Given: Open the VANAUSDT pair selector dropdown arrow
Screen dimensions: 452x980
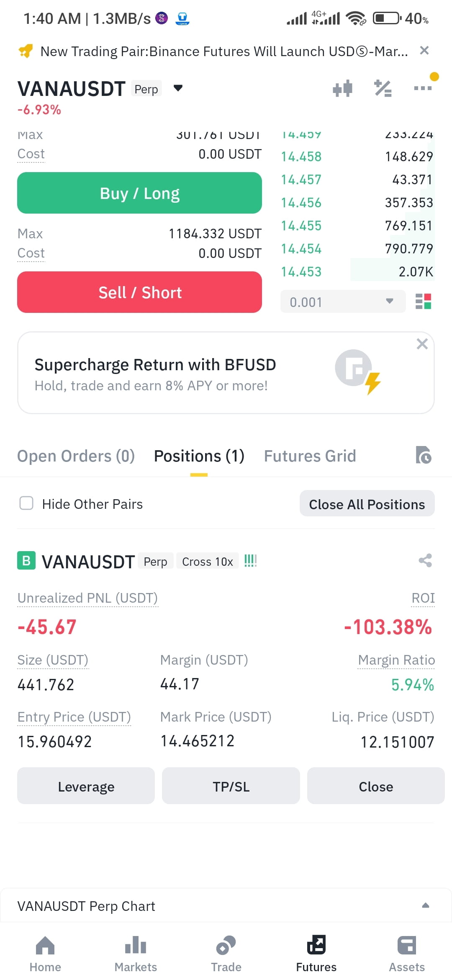Looking at the screenshot, I should coord(178,88).
